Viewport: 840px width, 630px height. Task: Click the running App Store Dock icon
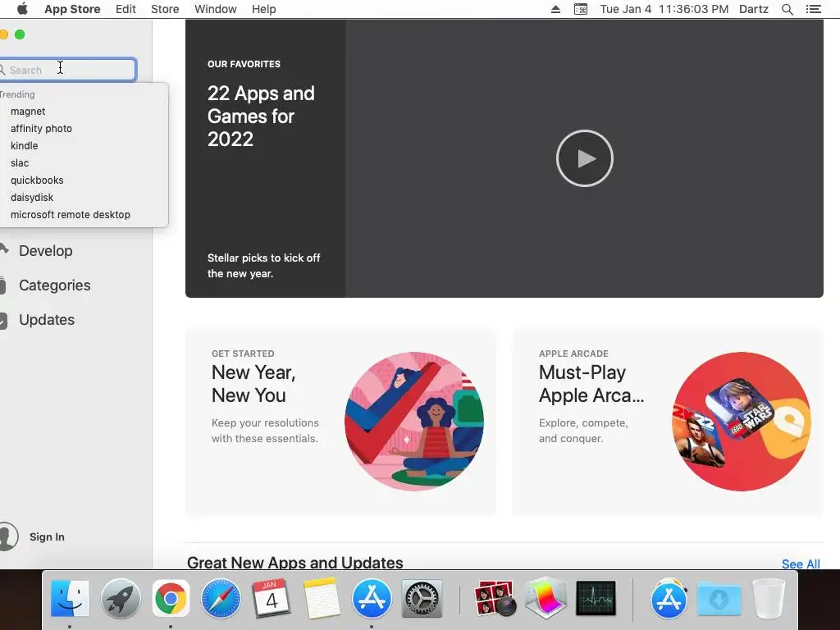coord(372,598)
